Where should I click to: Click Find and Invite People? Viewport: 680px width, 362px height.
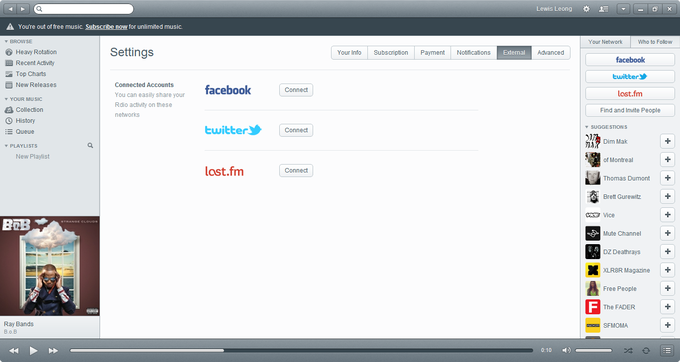[630, 110]
